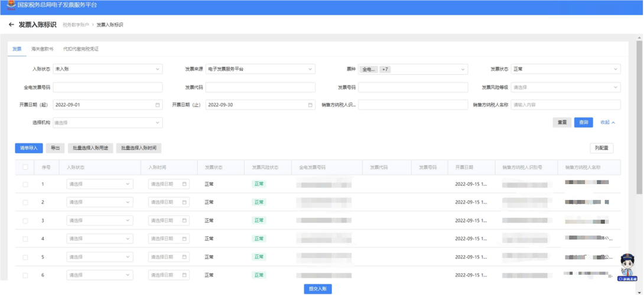Open the 发票状态 dropdown
Viewport: 644px width, 295px height.
566,69
